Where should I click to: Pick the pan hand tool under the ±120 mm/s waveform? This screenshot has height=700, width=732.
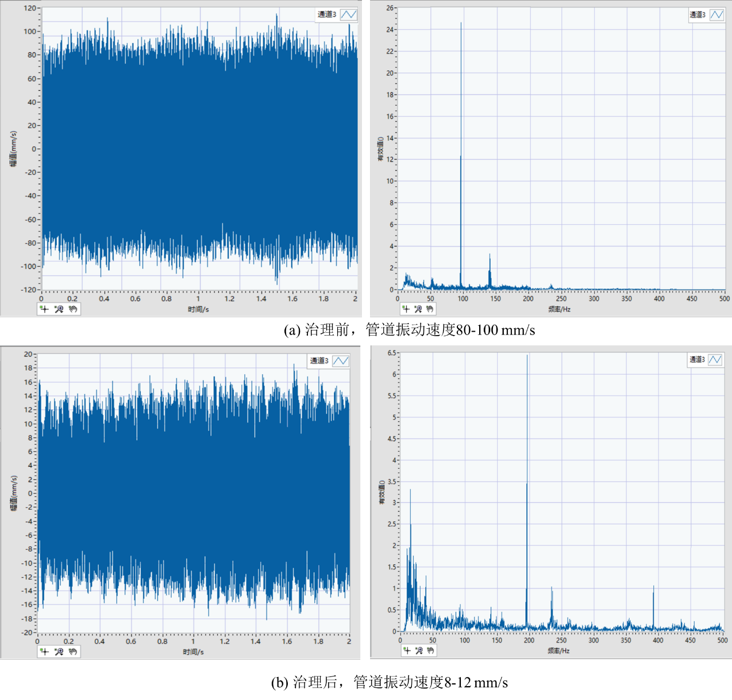73,309
